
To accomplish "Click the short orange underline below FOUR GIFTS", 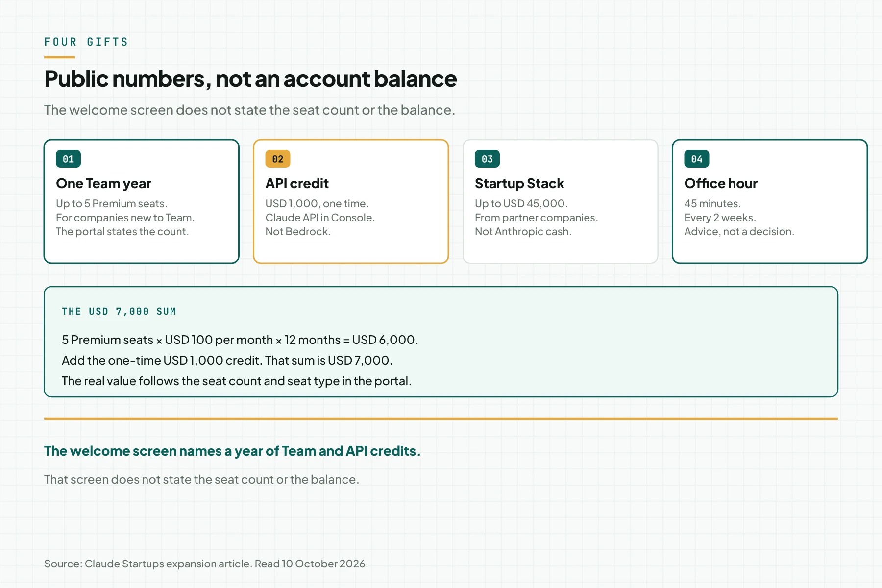I will (x=59, y=57).
